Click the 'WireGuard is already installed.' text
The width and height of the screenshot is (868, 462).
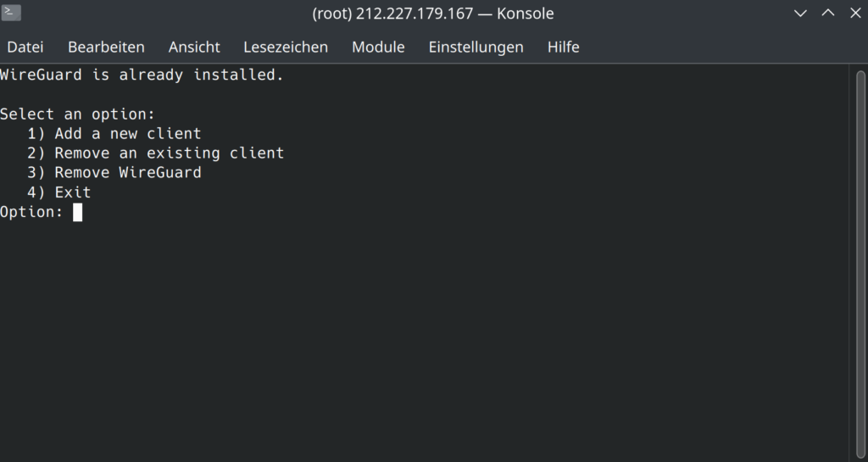[x=142, y=75]
